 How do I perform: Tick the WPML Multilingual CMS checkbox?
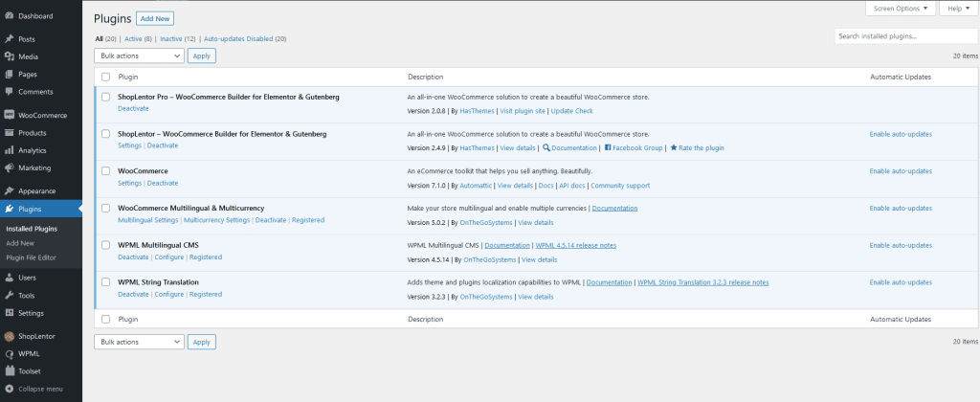pyautogui.click(x=105, y=245)
